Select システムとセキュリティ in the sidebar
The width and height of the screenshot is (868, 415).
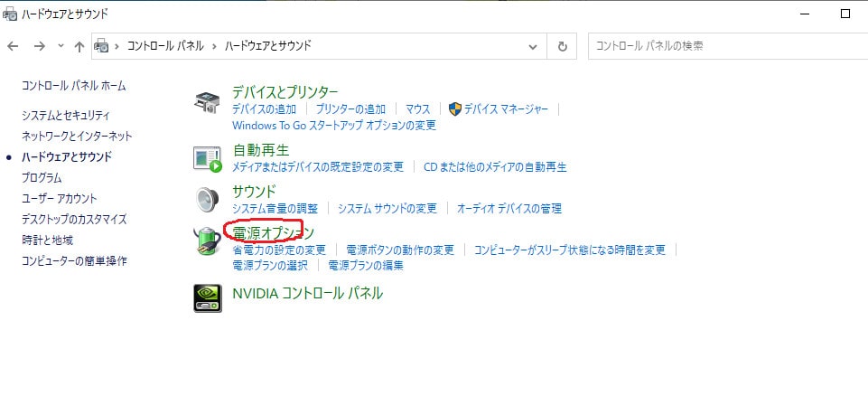pos(66,116)
